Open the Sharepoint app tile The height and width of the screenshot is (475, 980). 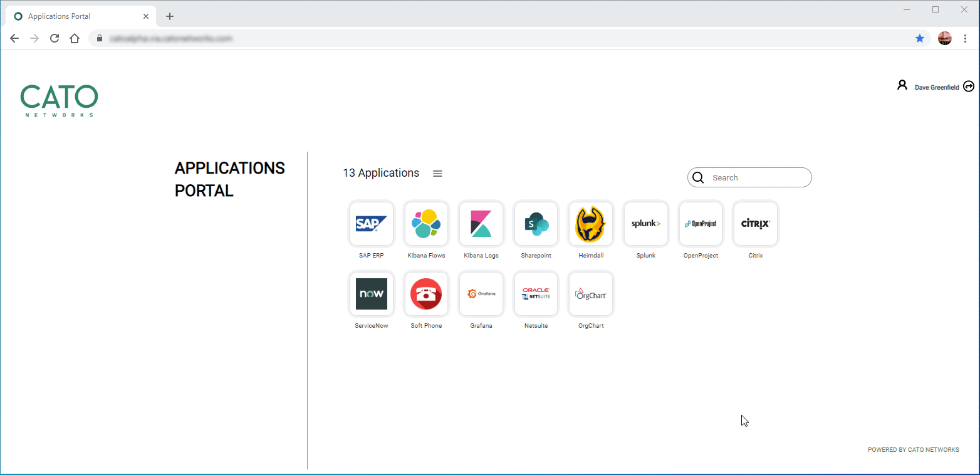click(x=536, y=224)
